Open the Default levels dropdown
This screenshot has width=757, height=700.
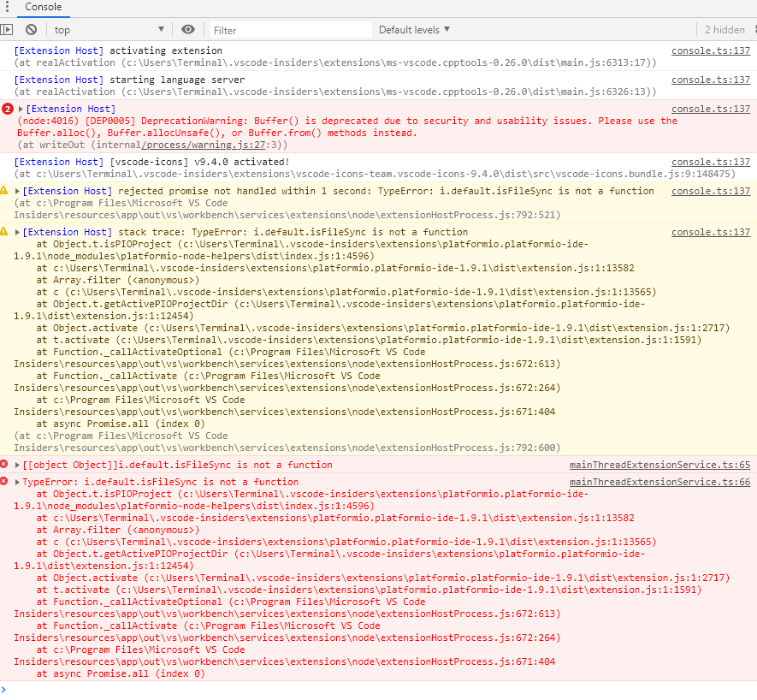pyautogui.click(x=414, y=29)
